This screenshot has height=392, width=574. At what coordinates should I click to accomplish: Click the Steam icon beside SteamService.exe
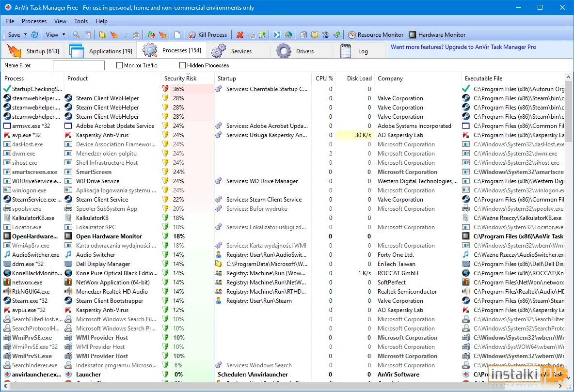(7, 200)
